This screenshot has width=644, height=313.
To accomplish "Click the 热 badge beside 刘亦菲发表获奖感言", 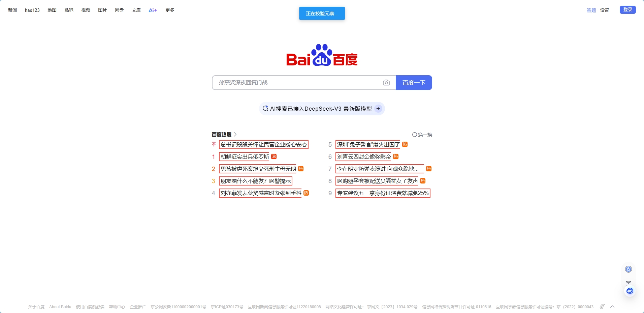I will tap(306, 193).
